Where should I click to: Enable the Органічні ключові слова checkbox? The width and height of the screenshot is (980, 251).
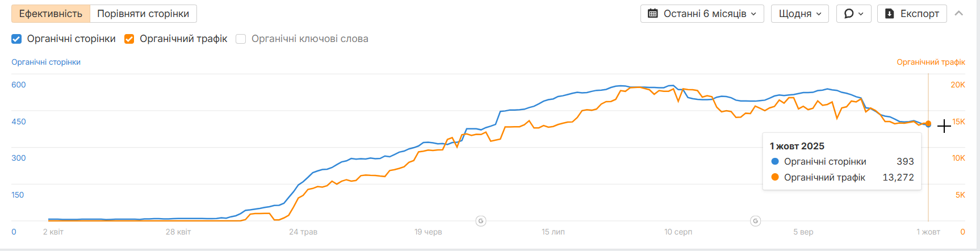click(x=241, y=39)
